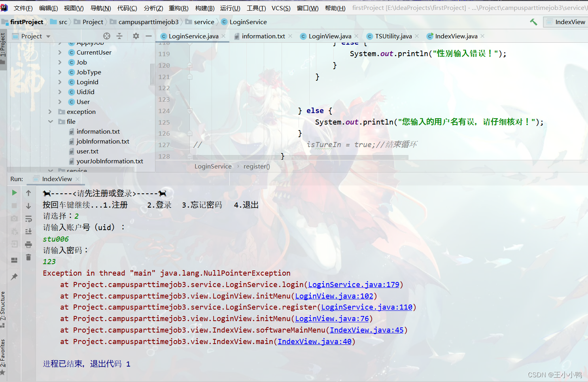Open the 文件(F) menu
This screenshot has height=382, width=588.
coord(23,8)
